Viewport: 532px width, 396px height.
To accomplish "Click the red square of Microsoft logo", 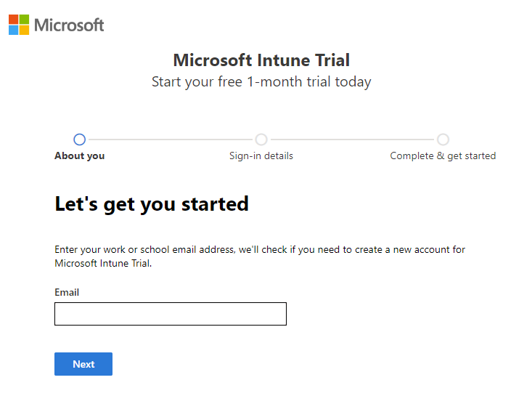I will coord(14,19).
